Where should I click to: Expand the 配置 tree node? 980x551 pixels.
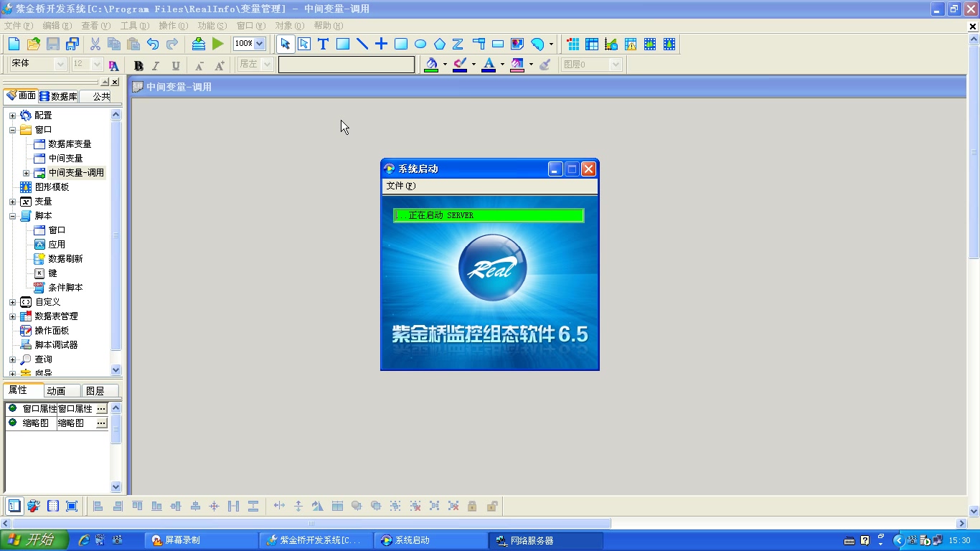(12, 116)
